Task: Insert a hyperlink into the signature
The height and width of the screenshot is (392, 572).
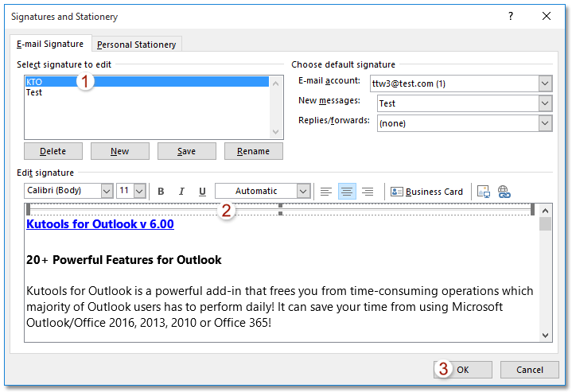Action: pyautogui.click(x=504, y=192)
